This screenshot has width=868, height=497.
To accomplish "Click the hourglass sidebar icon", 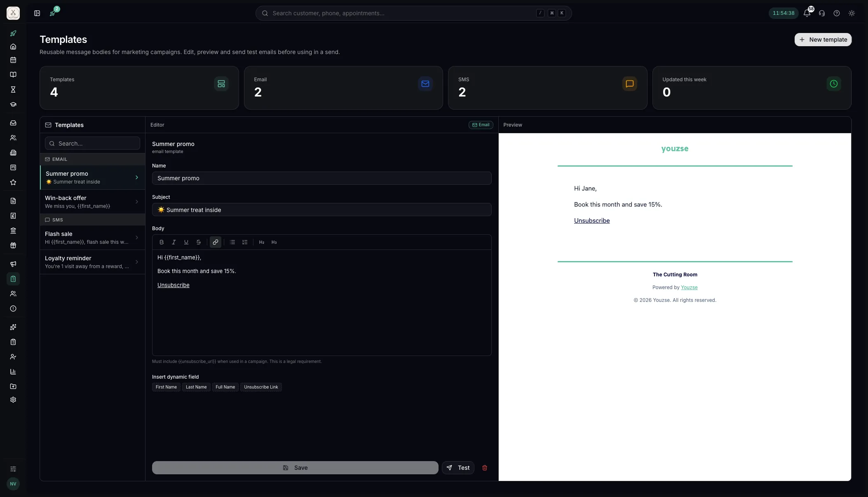I will click(x=13, y=90).
